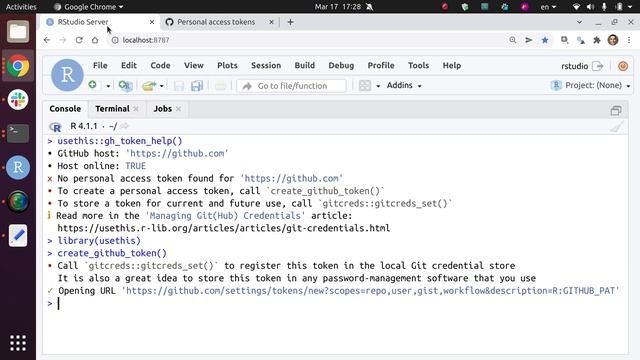Open the Profile menu
Viewport: 640px width, 360px height.
point(381,65)
